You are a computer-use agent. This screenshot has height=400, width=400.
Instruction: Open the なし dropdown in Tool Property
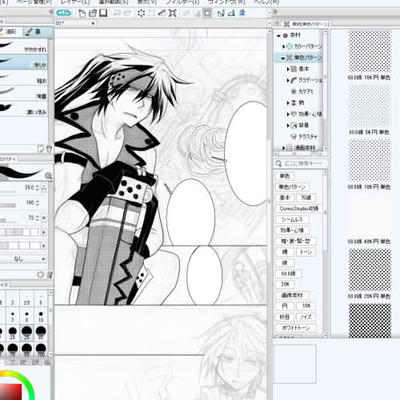23,259
